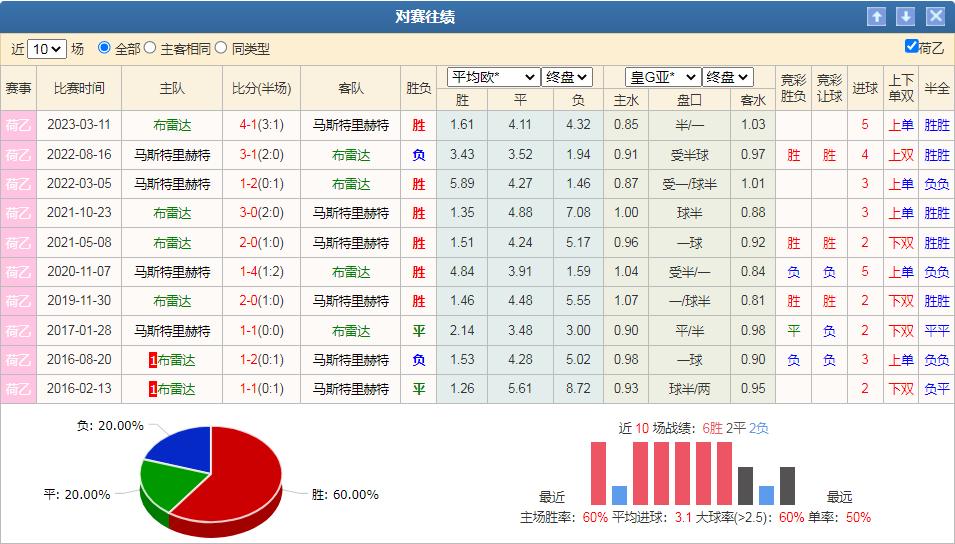
Task: Click the handicap 受一/球半
Action: pyautogui.click(x=689, y=183)
